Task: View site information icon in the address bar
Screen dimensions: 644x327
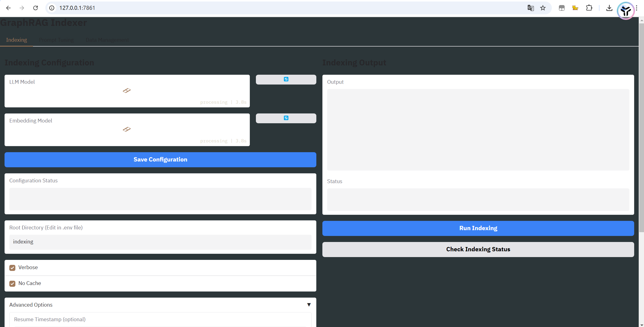Action: (x=52, y=8)
